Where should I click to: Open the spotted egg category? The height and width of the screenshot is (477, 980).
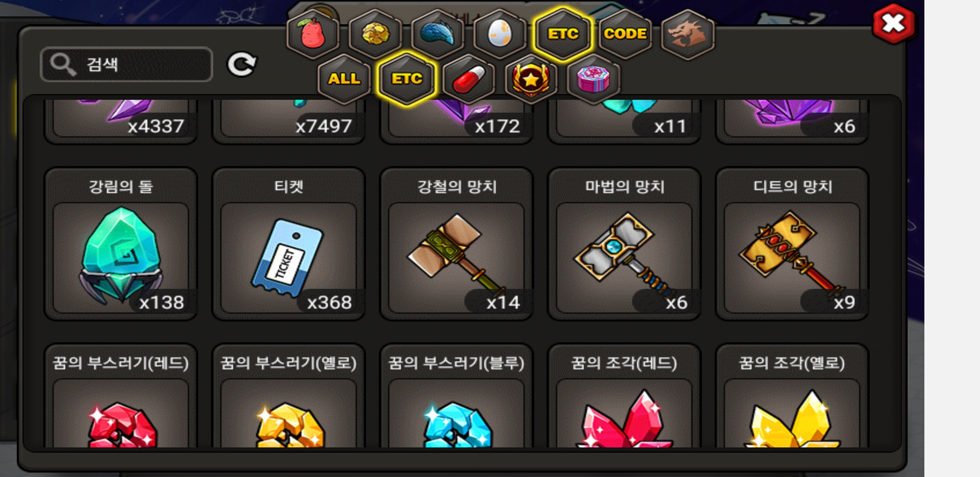500,34
